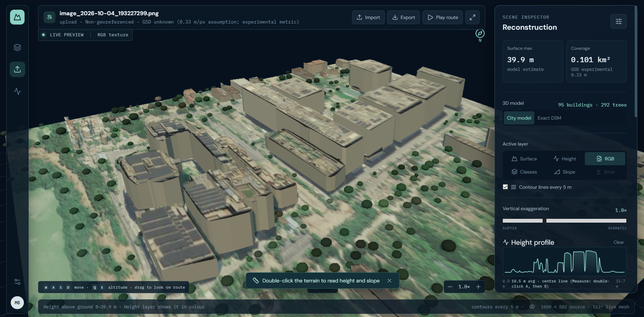The image size is (644, 317).
Task: Click the image_2026-10-04_193227299.png file name
Action: (x=109, y=13)
